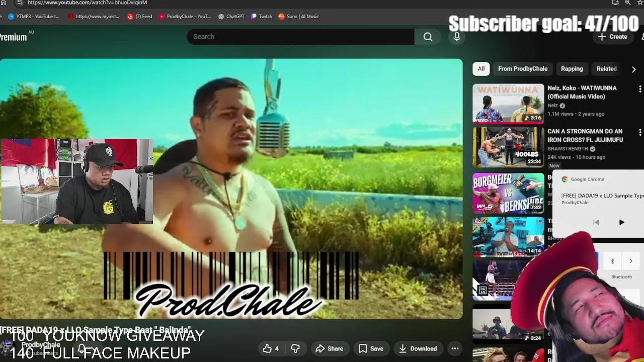
Task: Select the All chip
Action: 481,69
